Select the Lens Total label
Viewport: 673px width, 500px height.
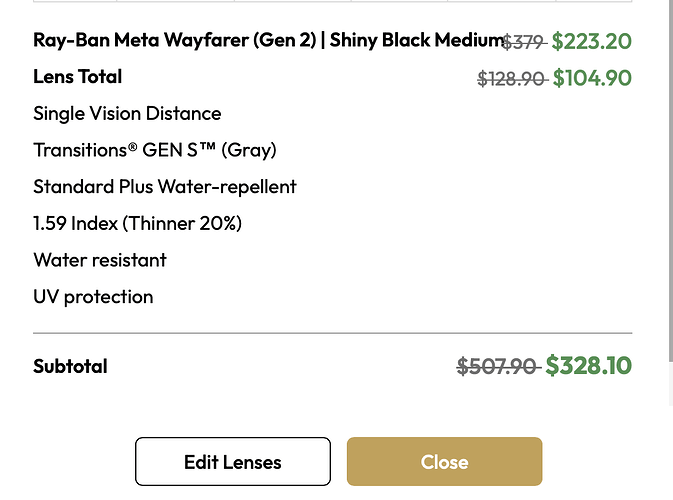[x=78, y=77]
